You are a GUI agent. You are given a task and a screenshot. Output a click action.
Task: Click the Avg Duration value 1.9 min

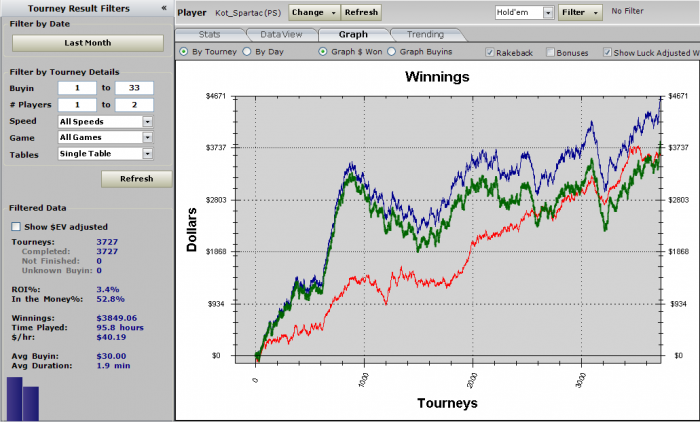113,366
